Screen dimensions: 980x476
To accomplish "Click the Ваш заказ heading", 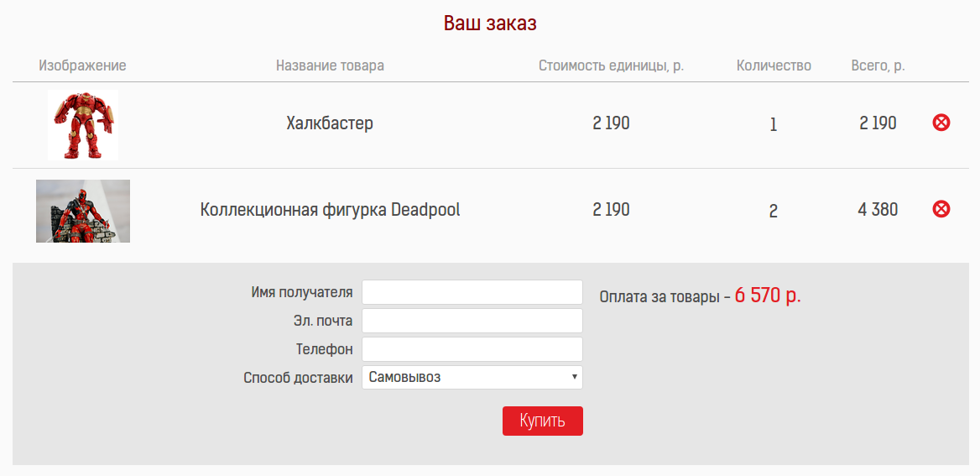I will (x=490, y=24).
